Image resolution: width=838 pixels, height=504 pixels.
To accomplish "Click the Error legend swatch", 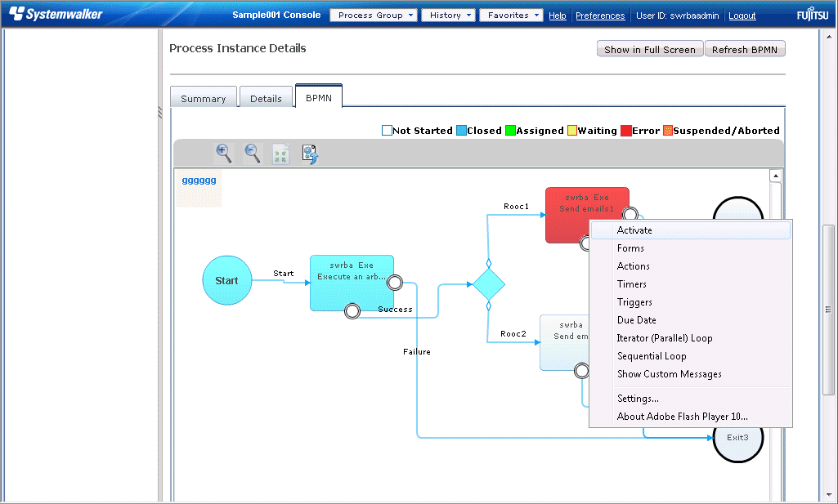I will coord(626,130).
